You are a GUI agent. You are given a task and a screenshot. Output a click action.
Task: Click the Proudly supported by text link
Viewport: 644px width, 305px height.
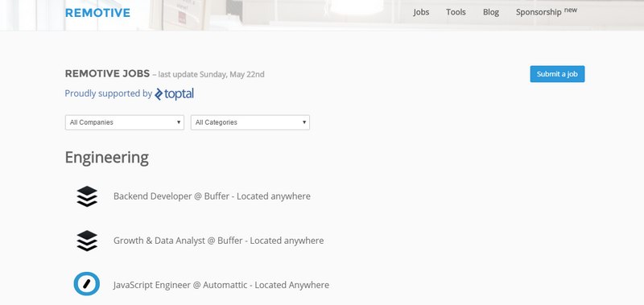[x=109, y=93]
